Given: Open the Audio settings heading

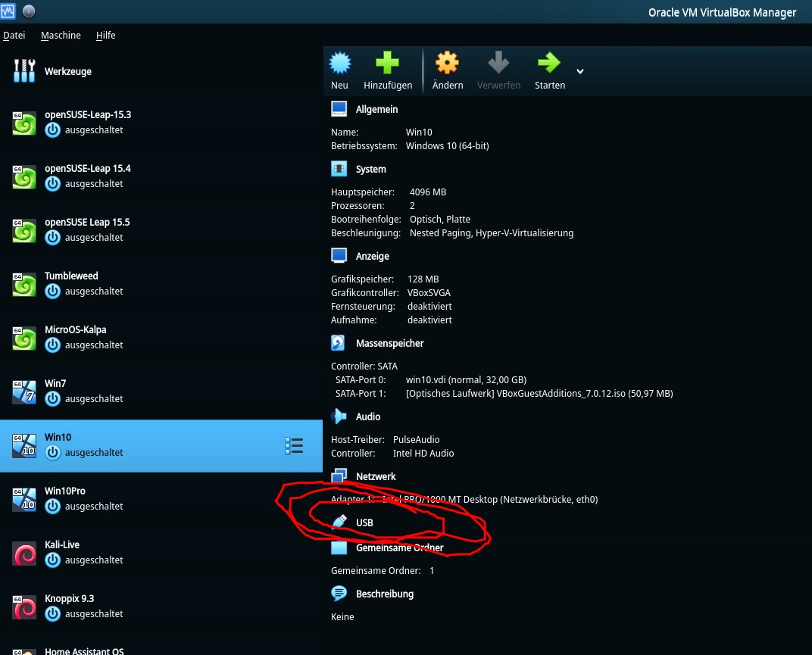Looking at the screenshot, I should tap(367, 416).
